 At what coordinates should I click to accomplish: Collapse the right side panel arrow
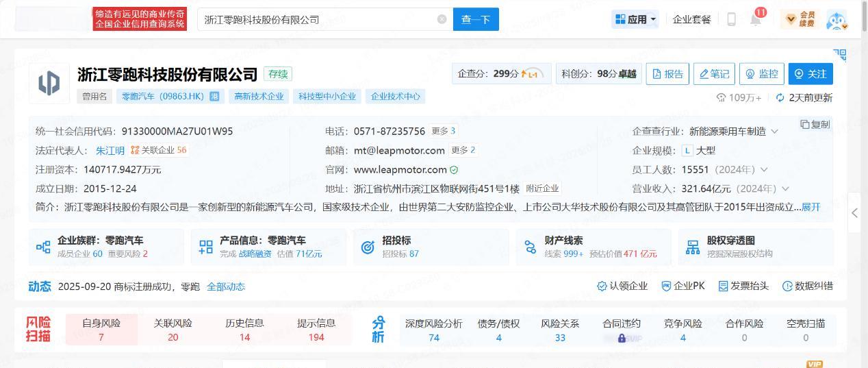855,213
